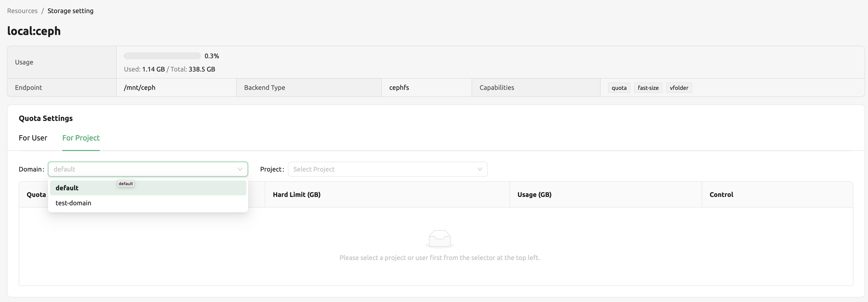Switch to the For User tab

pyautogui.click(x=33, y=138)
